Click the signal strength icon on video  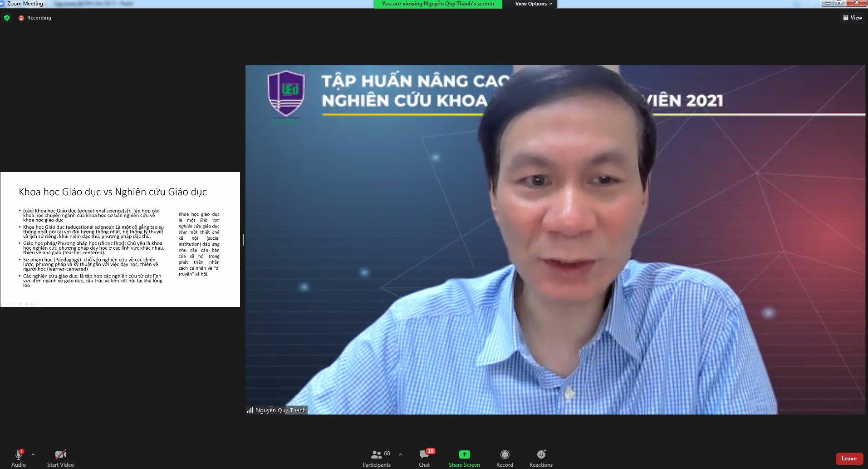pos(250,410)
